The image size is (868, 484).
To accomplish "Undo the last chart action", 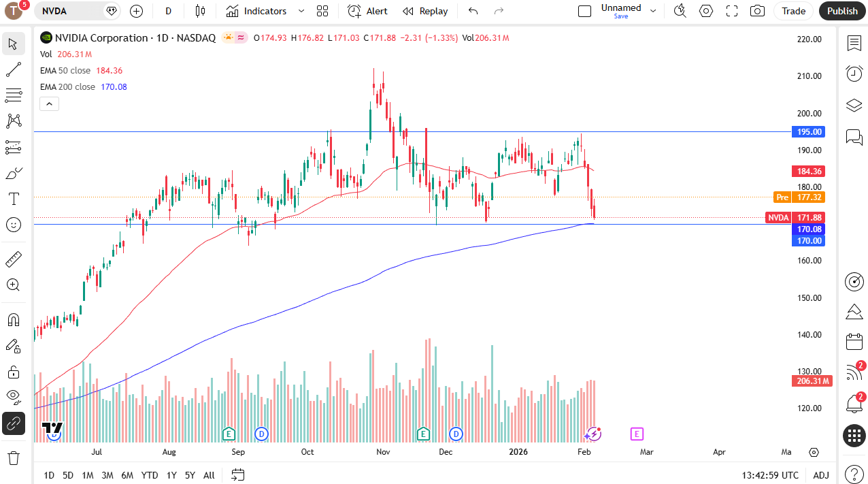I will click(473, 11).
